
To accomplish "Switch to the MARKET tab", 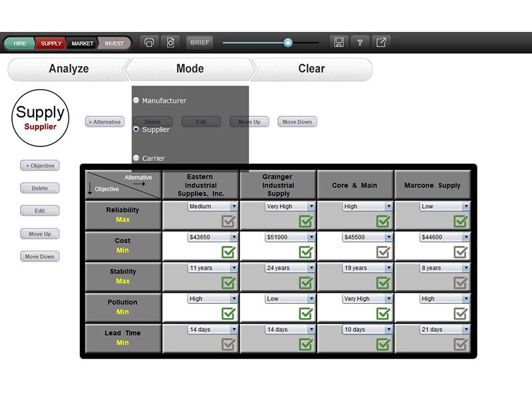I will [82, 43].
